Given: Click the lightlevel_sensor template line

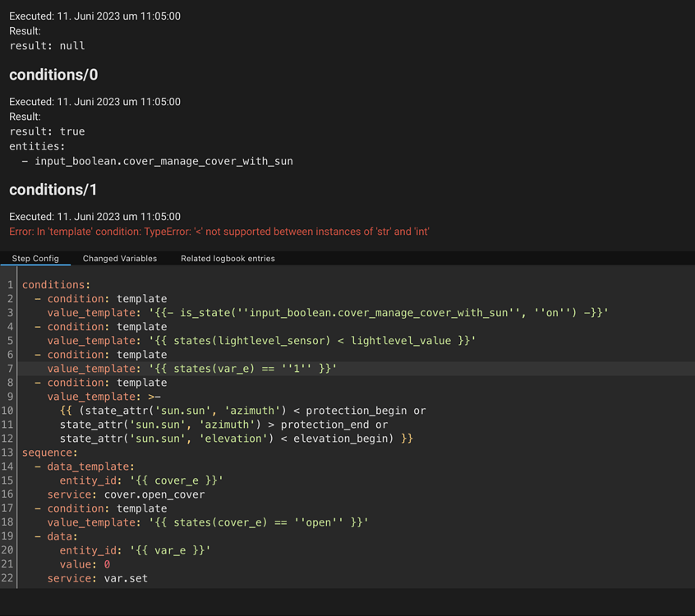Looking at the screenshot, I should click(261, 341).
